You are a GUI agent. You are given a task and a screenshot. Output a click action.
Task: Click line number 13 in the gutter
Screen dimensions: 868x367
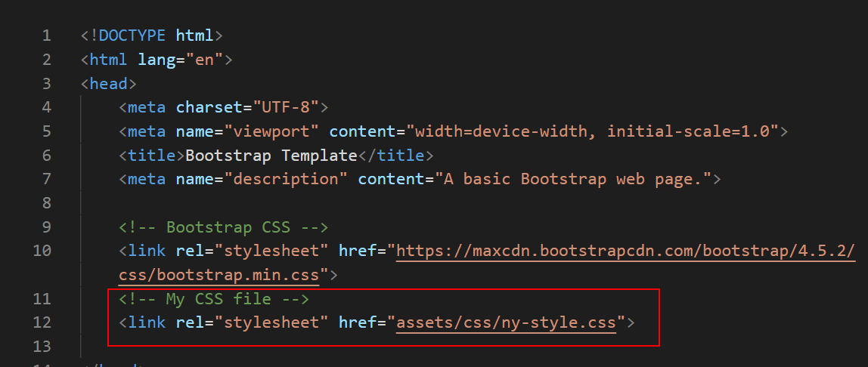tap(42, 347)
